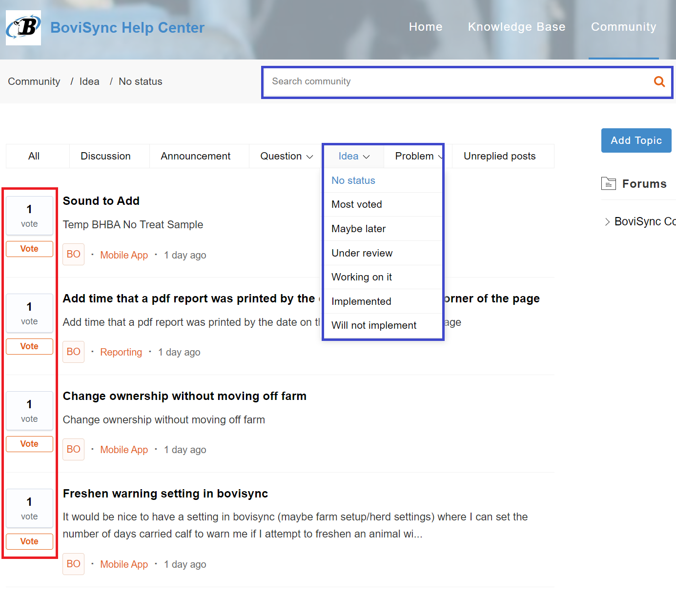Viewport: 676px width, 616px height.
Task: Click the Forums heading
Action: pos(644,184)
